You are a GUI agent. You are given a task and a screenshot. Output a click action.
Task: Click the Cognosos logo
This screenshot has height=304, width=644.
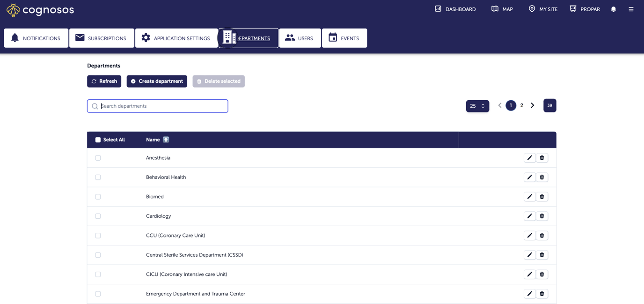point(40,10)
